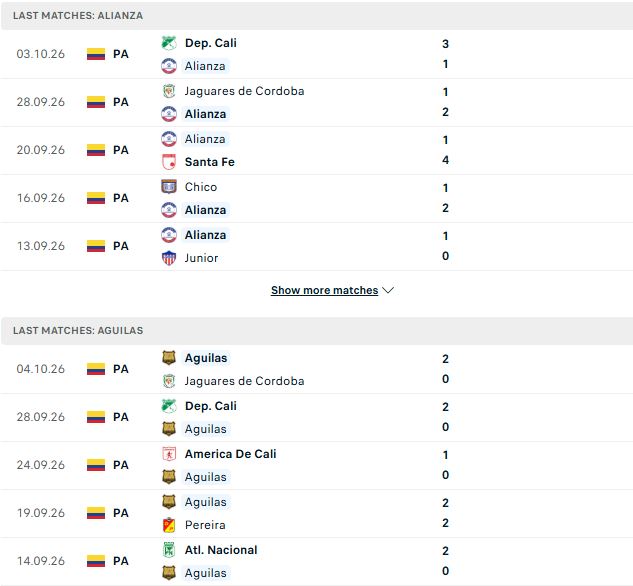This screenshot has width=633, height=586.
Task: Click the chevron next to Show more matches
Action: click(x=388, y=290)
